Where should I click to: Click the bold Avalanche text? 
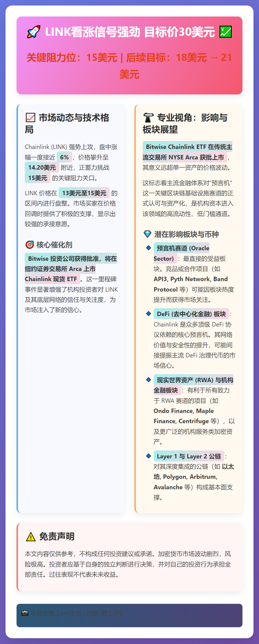168,487
